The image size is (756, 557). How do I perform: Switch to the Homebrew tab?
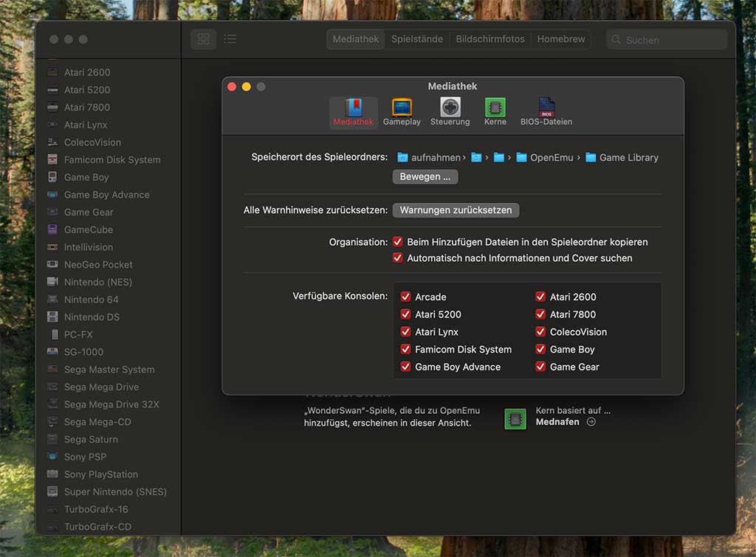pos(561,39)
